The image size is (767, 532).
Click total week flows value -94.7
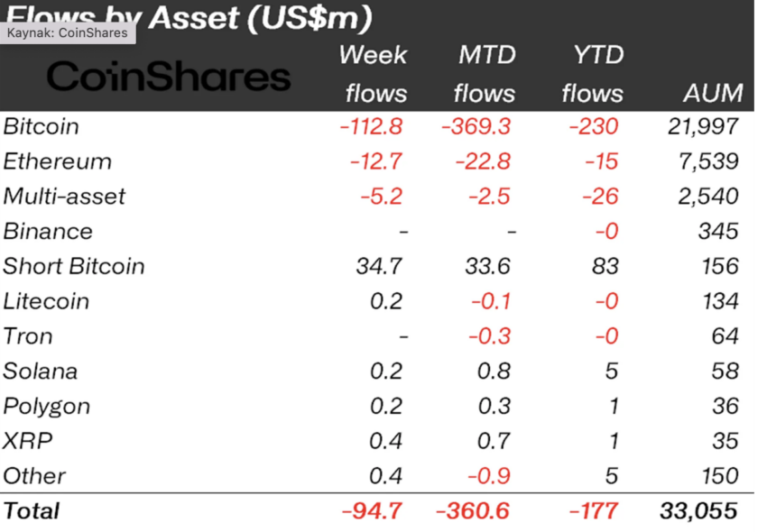pos(373,511)
